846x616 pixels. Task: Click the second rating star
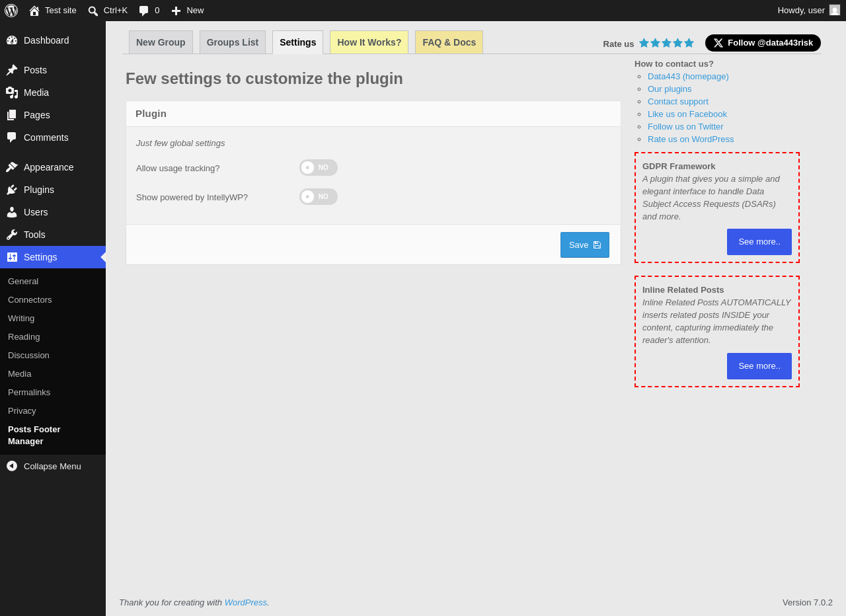coord(656,43)
